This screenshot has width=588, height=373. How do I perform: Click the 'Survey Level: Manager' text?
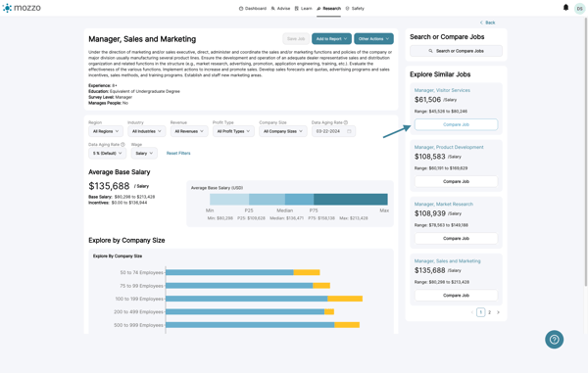110,97
